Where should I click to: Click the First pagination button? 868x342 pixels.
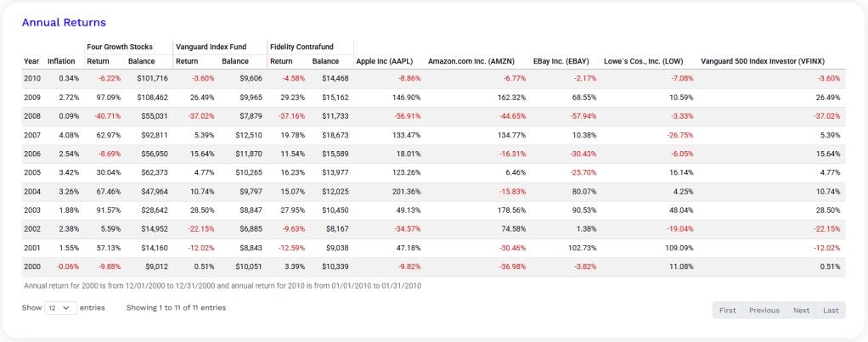(x=727, y=310)
